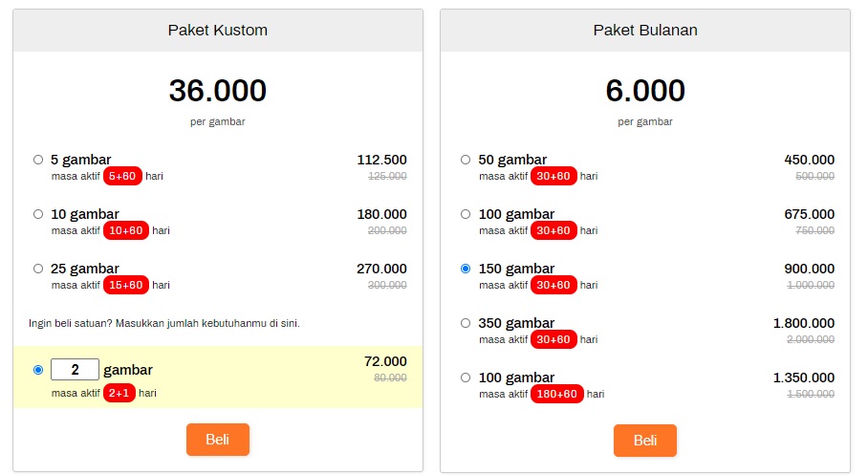
Task: Click the 15+60 red badge
Action: [125, 285]
